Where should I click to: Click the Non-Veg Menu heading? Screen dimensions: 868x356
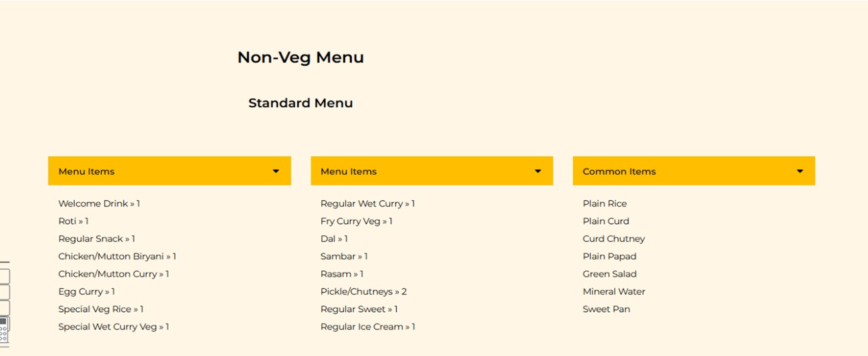(x=300, y=57)
